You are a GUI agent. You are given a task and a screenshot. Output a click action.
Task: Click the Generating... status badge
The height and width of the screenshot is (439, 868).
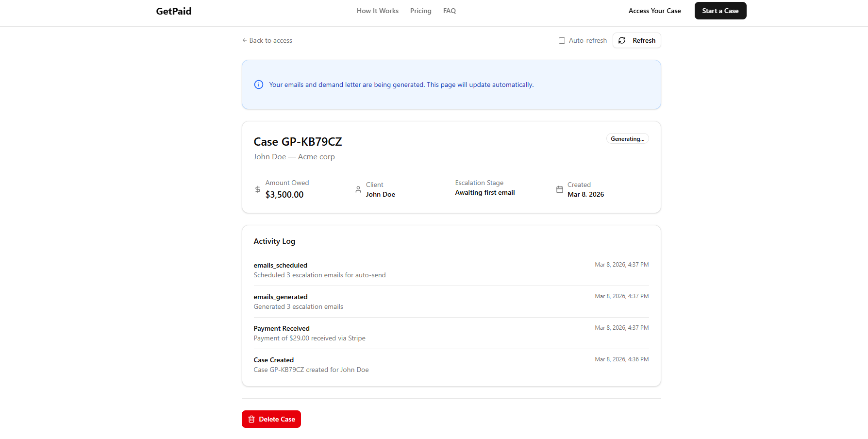(627, 138)
